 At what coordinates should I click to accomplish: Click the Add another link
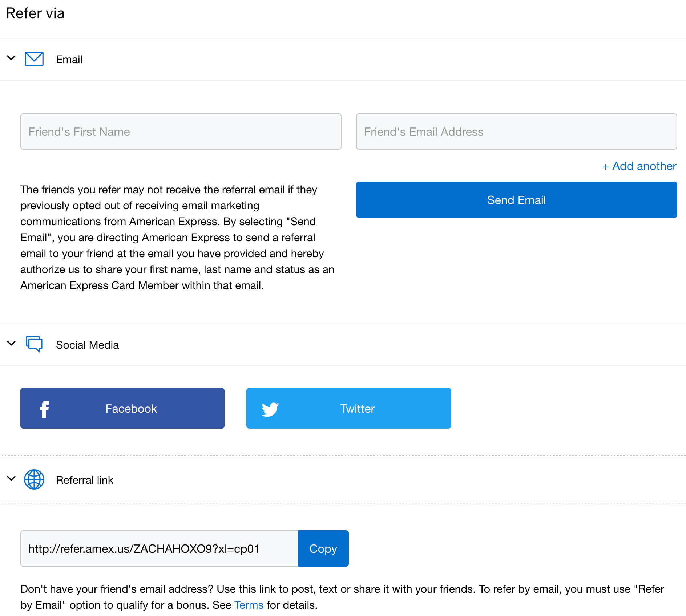[x=639, y=166]
